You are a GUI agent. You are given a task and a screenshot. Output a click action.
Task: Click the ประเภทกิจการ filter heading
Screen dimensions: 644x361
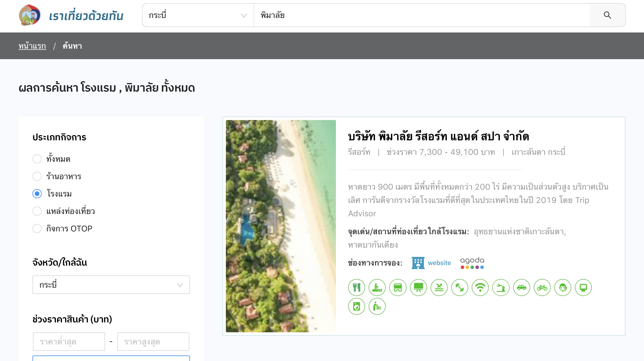pos(59,137)
